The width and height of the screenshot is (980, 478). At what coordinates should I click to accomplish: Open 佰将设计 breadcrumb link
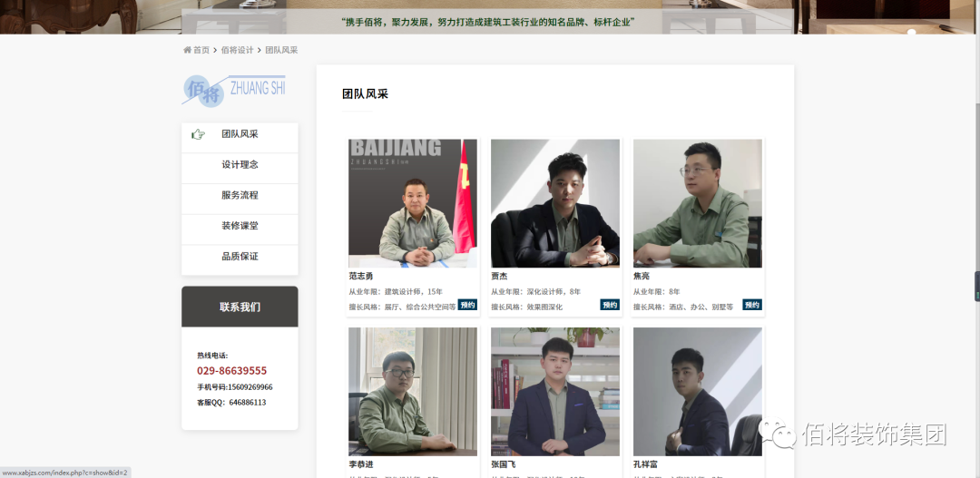coord(237,50)
